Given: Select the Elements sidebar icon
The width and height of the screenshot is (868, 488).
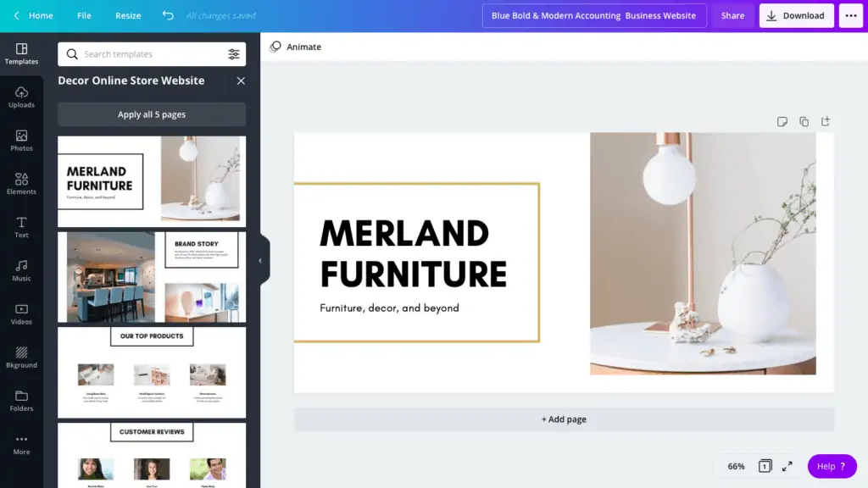Looking at the screenshot, I should click(x=21, y=184).
